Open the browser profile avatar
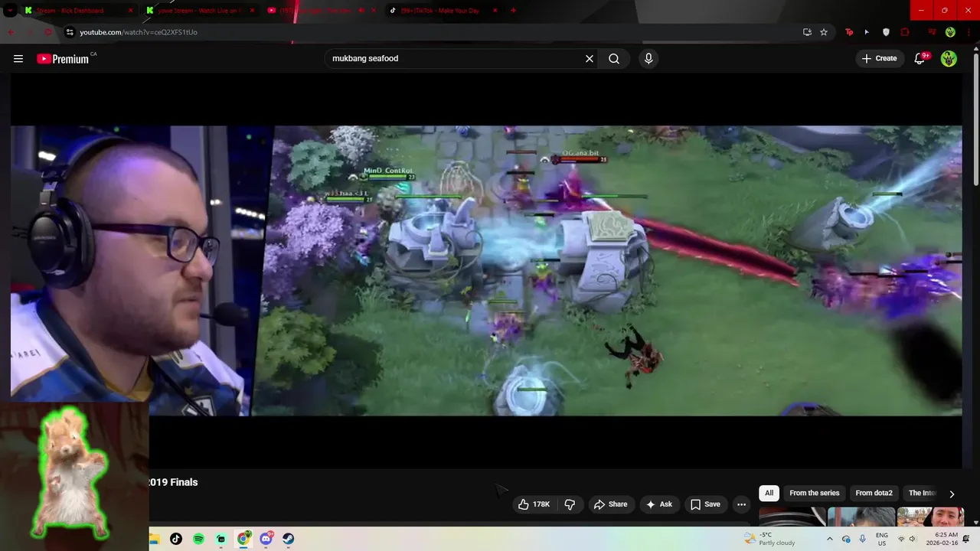Image resolution: width=980 pixels, height=551 pixels. click(950, 32)
